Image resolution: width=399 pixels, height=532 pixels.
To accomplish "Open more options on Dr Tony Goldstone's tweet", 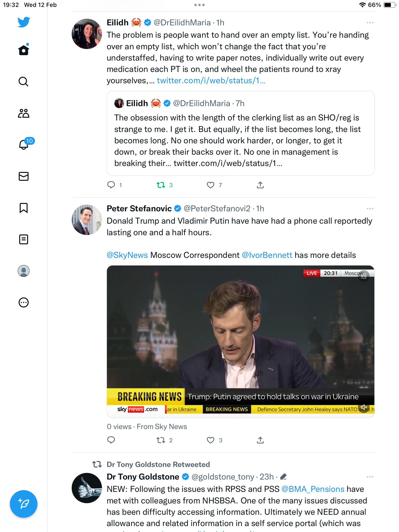I will click(370, 477).
